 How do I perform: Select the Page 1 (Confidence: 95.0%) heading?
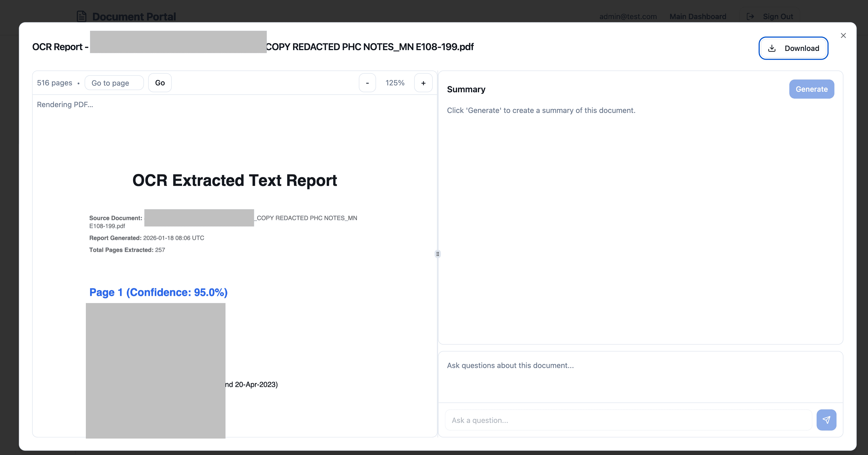158,292
